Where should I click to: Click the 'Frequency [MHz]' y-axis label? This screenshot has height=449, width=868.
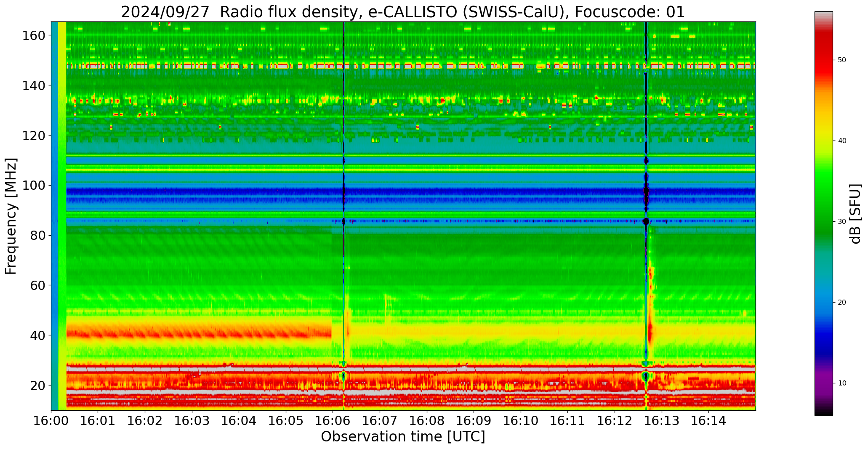click(x=11, y=216)
